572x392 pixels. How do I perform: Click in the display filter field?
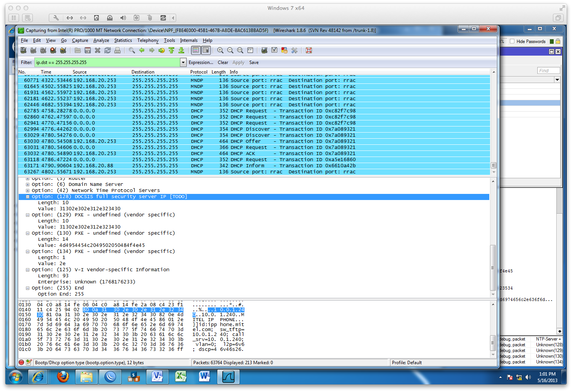coord(107,62)
